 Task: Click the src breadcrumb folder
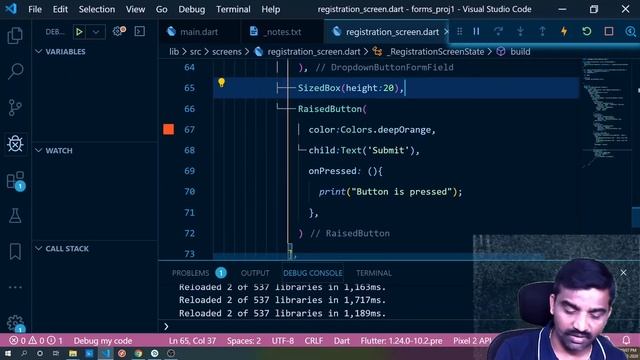point(196,52)
